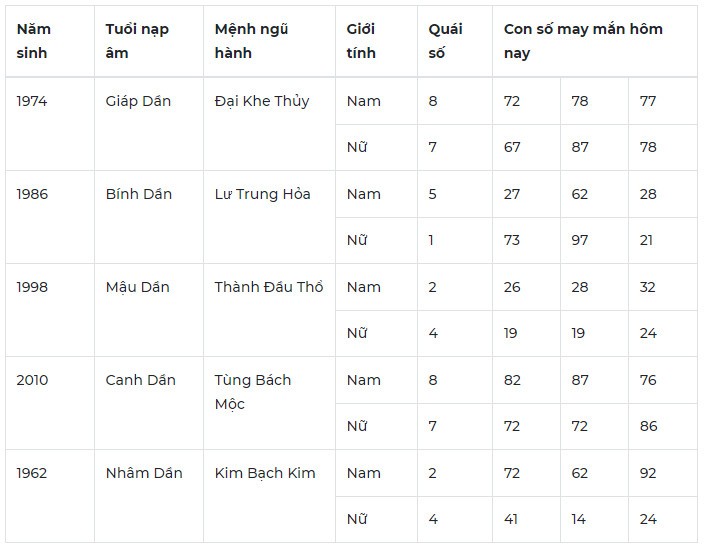The height and width of the screenshot is (547, 705).
Task: Click the Kim Bạch Kim cell
Action: pyautogui.click(x=269, y=496)
